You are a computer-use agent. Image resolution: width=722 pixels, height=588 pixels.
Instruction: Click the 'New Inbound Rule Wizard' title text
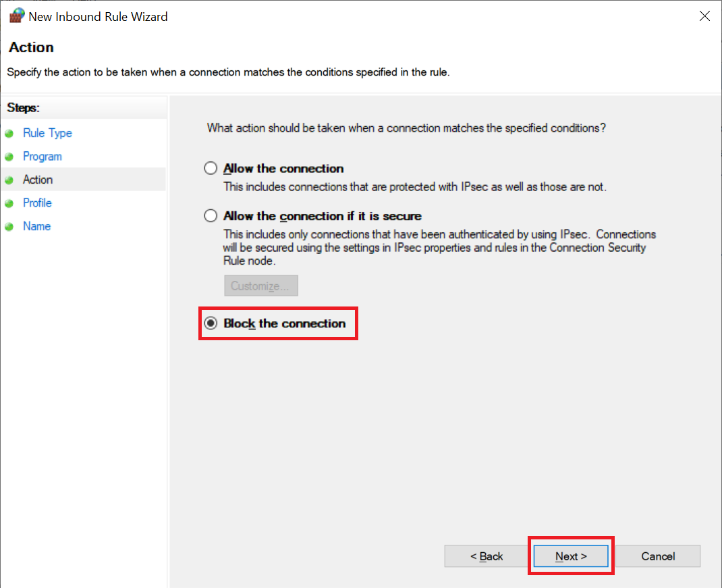[x=98, y=16]
